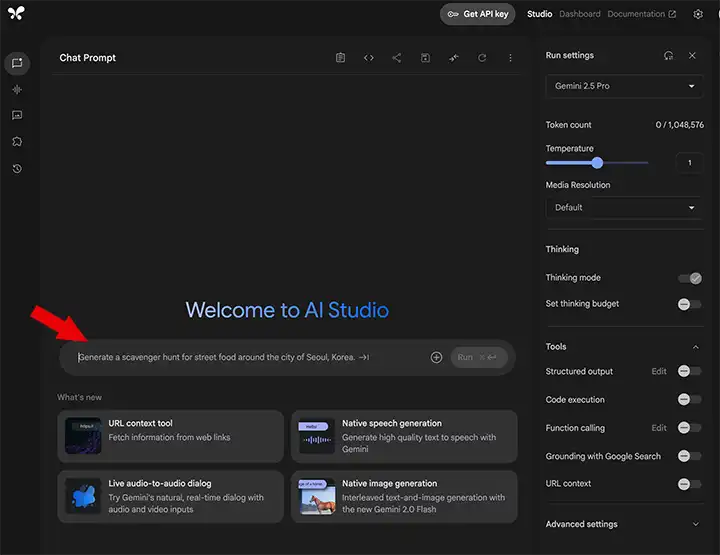Adjust the Temperature slider handle
720x555 pixels.
[597, 163]
